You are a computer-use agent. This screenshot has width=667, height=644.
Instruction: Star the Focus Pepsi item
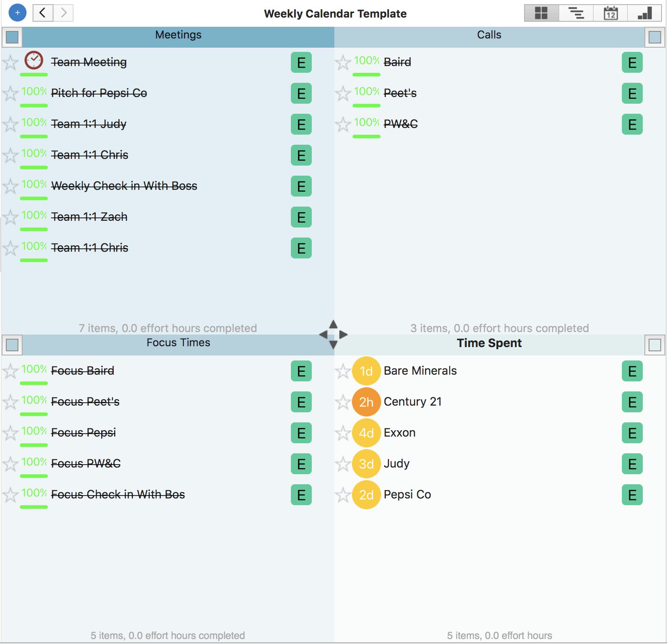tap(10, 433)
